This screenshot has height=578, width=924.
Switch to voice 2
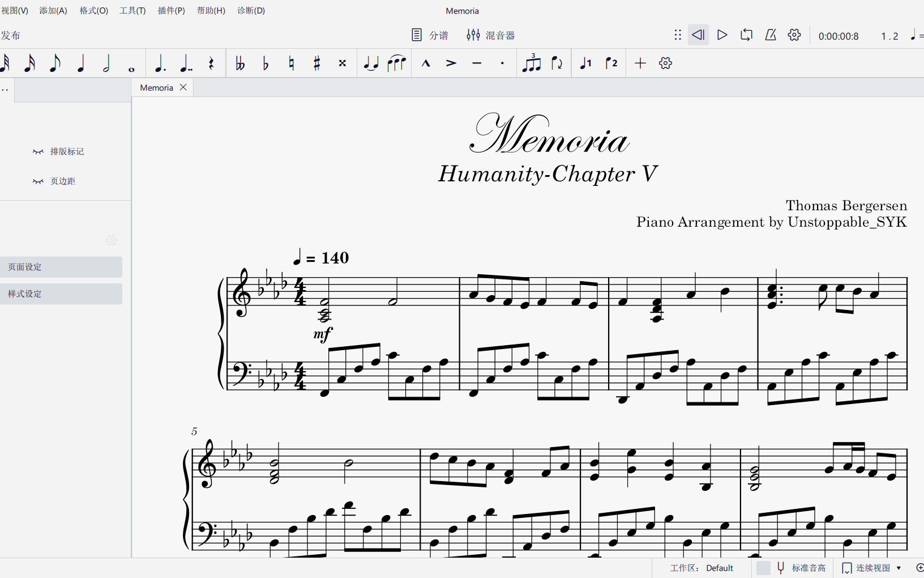[x=611, y=63]
